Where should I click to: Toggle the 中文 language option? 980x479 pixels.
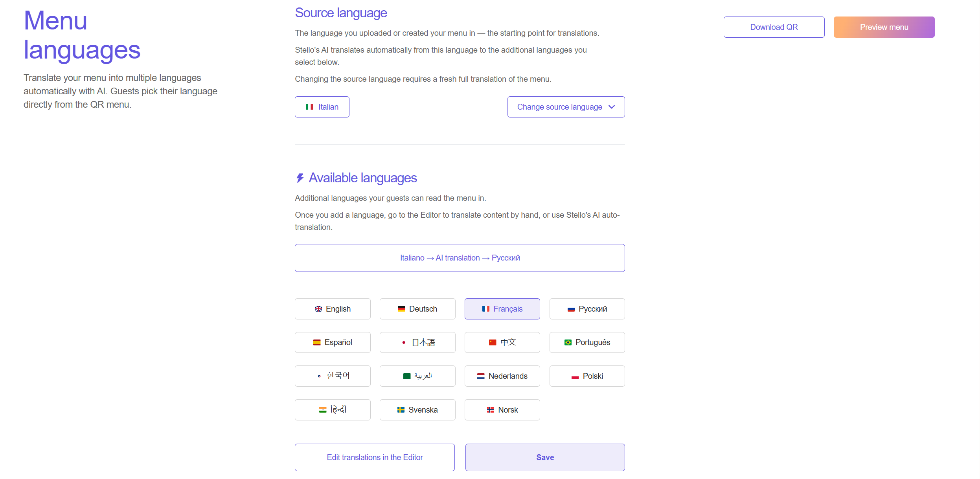tap(502, 342)
